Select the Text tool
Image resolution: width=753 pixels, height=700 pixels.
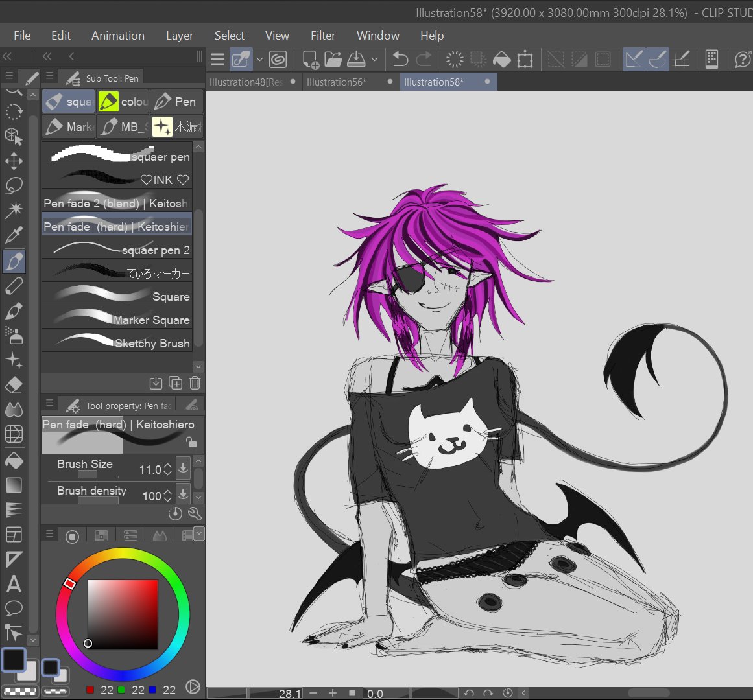[14, 584]
